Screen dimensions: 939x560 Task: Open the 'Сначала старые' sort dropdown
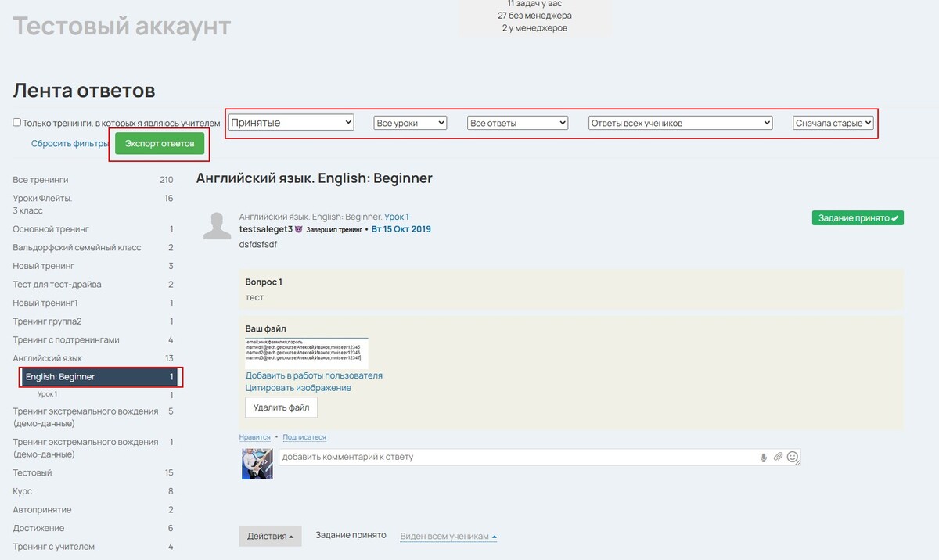pyautogui.click(x=833, y=123)
